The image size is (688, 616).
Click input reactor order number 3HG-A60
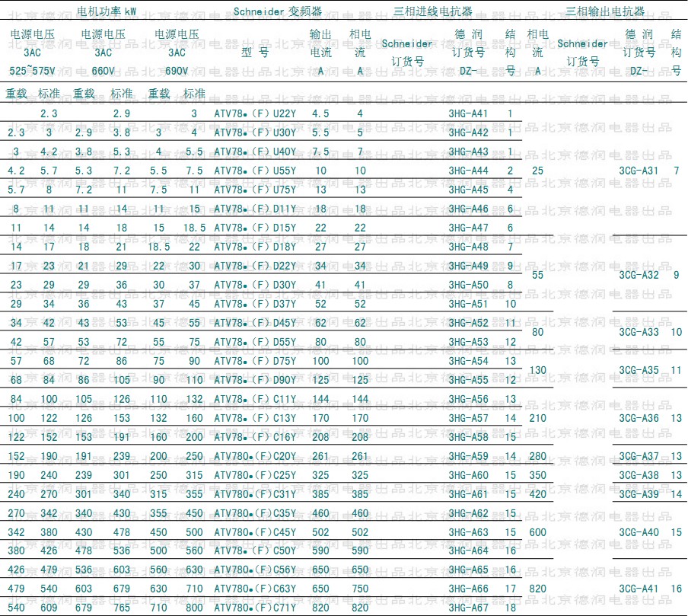(x=468, y=475)
